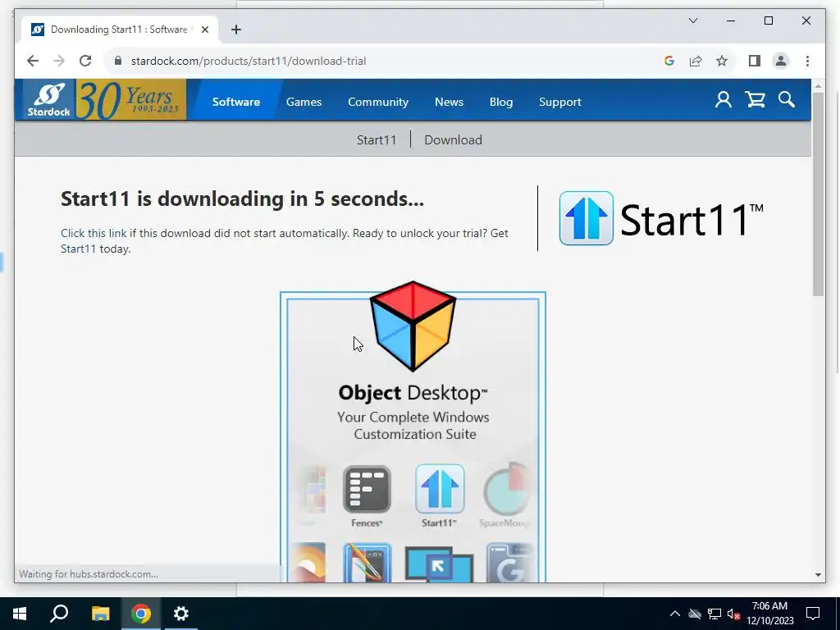The width and height of the screenshot is (840, 630).
Task: Open the Chrome profile avatar
Action: pyautogui.click(x=781, y=61)
